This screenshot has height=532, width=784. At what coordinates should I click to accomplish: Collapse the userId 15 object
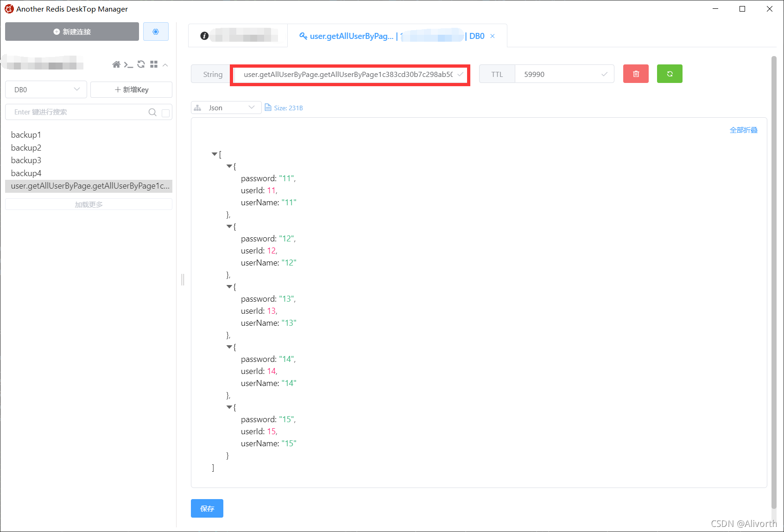229,407
